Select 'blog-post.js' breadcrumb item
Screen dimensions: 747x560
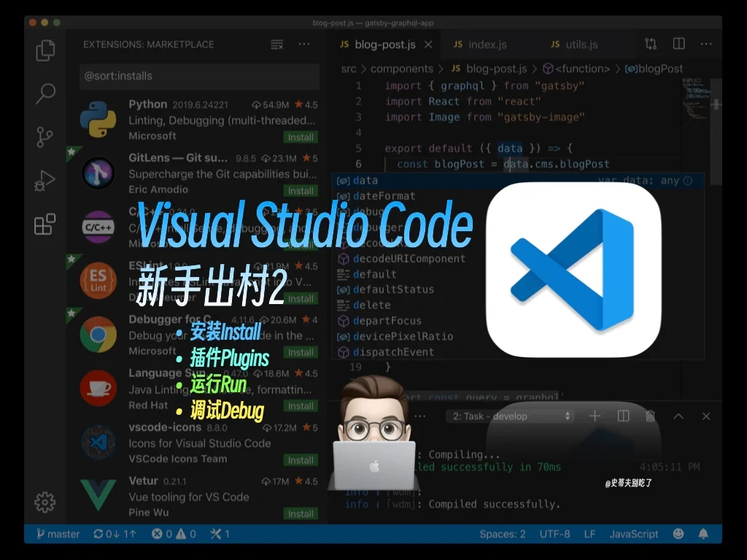489,69
